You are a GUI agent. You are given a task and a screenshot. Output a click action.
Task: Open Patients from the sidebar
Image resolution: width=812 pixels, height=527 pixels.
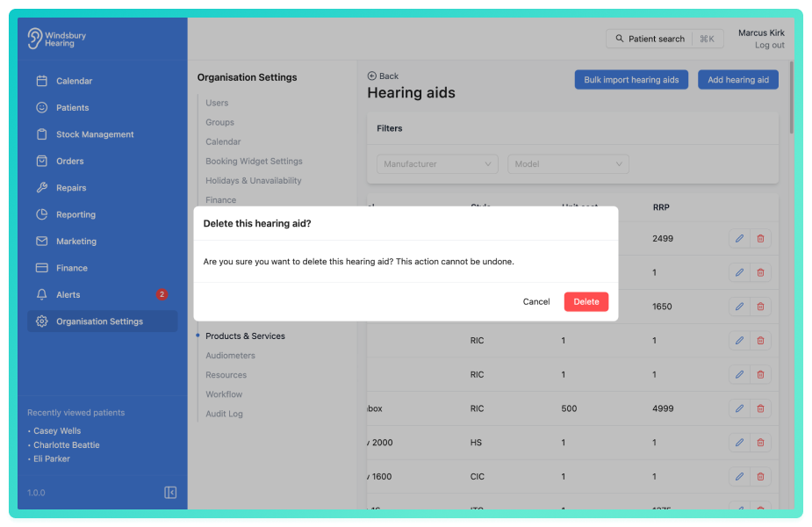click(102, 107)
